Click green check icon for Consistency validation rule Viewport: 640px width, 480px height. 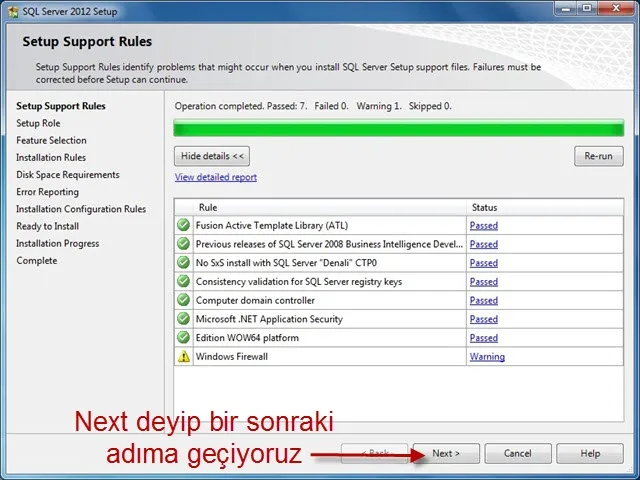(184, 281)
